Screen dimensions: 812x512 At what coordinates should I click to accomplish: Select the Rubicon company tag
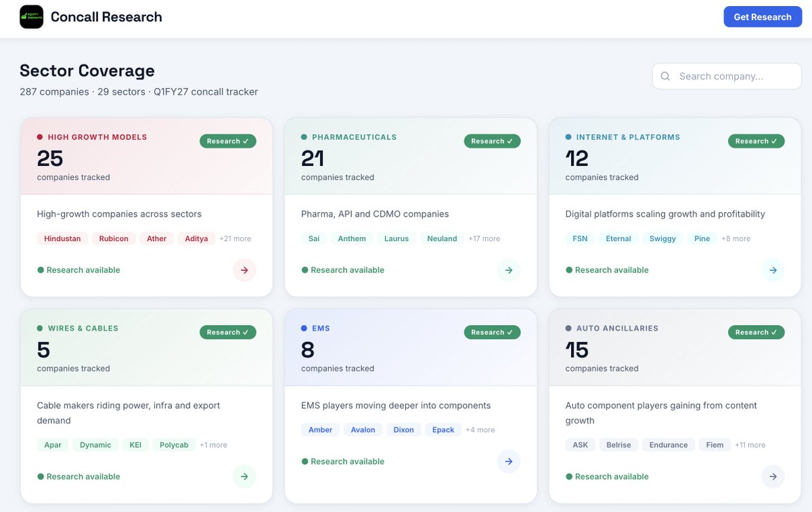pyautogui.click(x=114, y=238)
